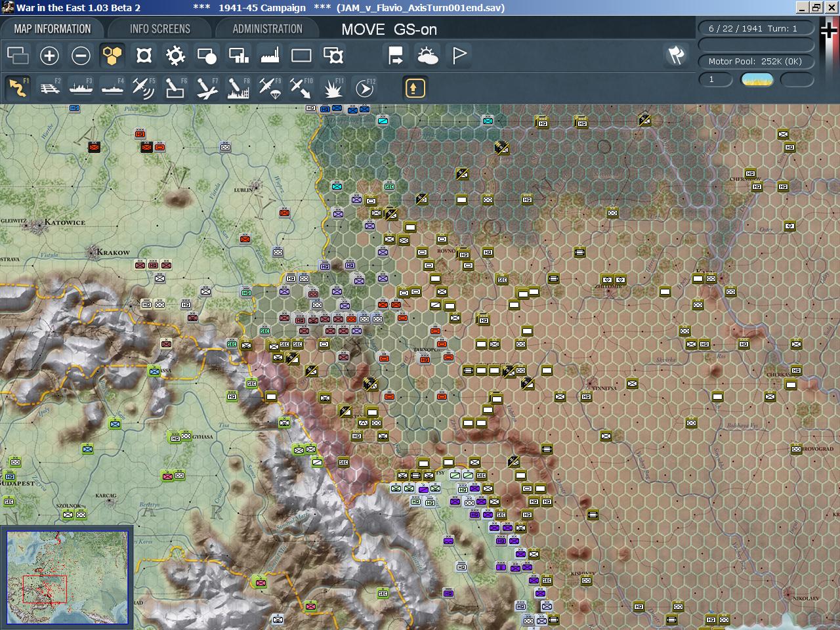Click the minimap overview thumbnail
Viewport: 840px width, 630px height.
point(67,577)
